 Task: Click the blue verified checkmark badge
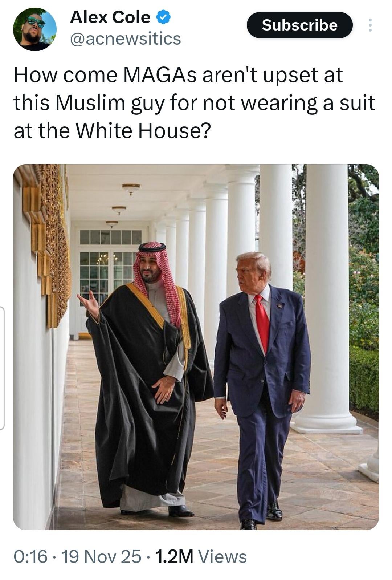coord(164,17)
